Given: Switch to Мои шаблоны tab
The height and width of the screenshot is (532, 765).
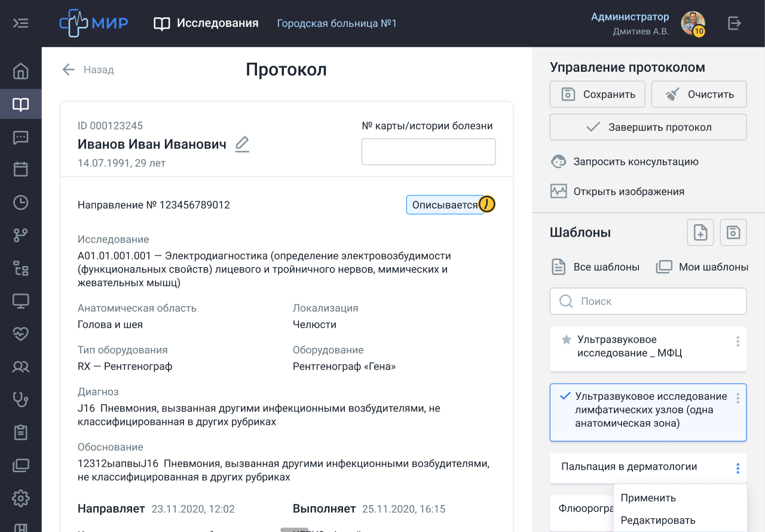Looking at the screenshot, I should (702, 267).
